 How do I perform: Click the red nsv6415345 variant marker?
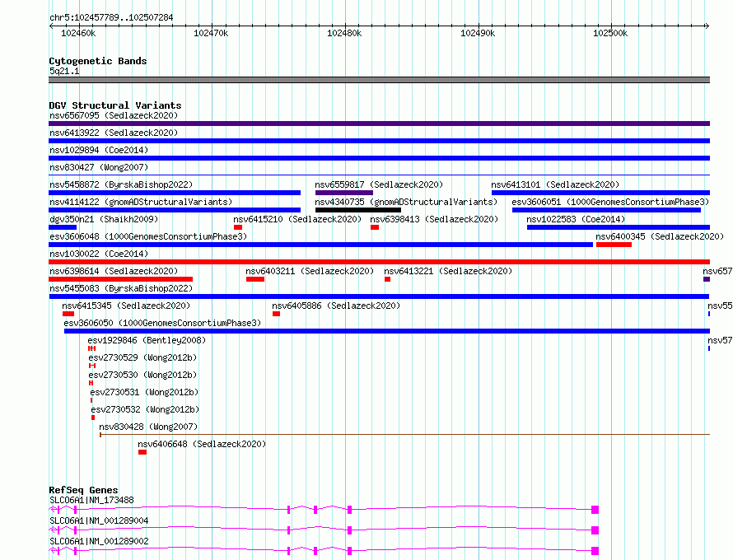pos(68,314)
